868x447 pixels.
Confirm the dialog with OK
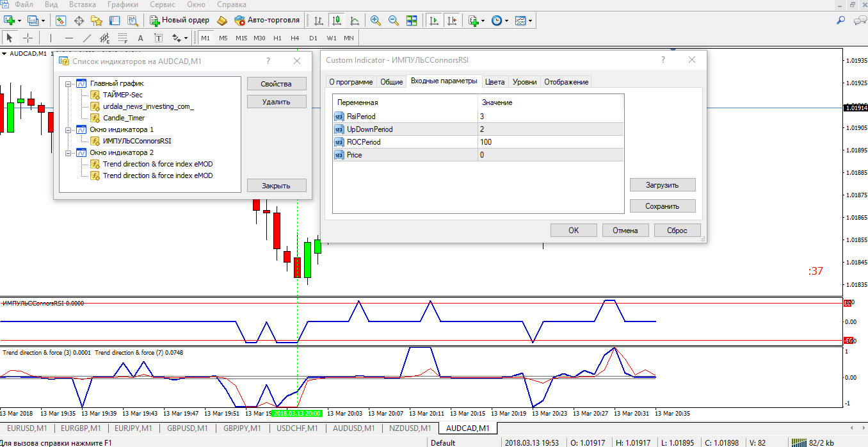click(x=574, y=231)
